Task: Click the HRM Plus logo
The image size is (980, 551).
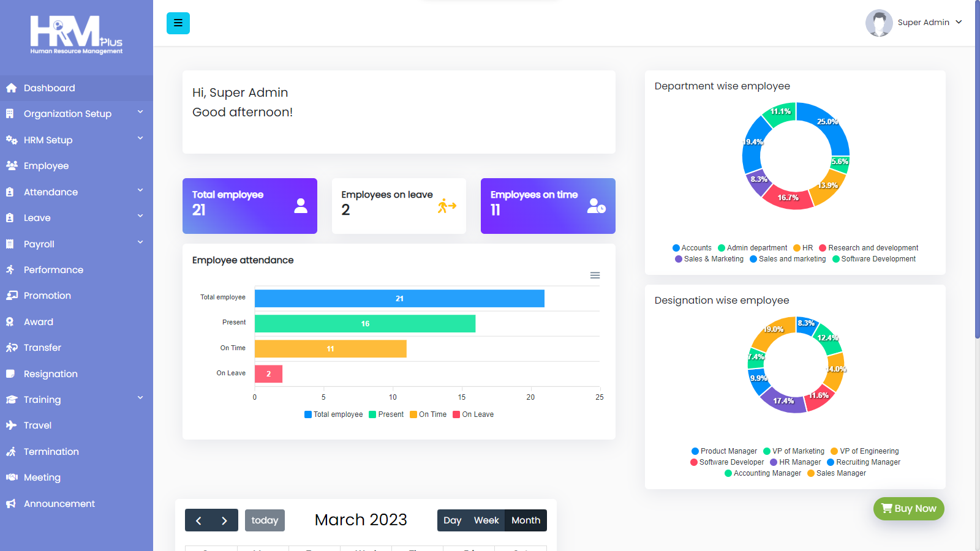Action: coord(77,35)
